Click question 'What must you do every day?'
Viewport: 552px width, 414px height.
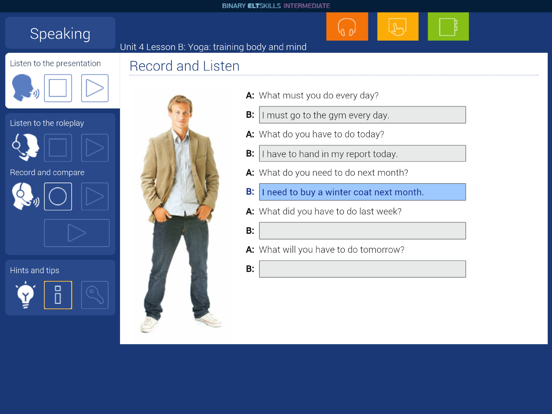tap(319, 95)
